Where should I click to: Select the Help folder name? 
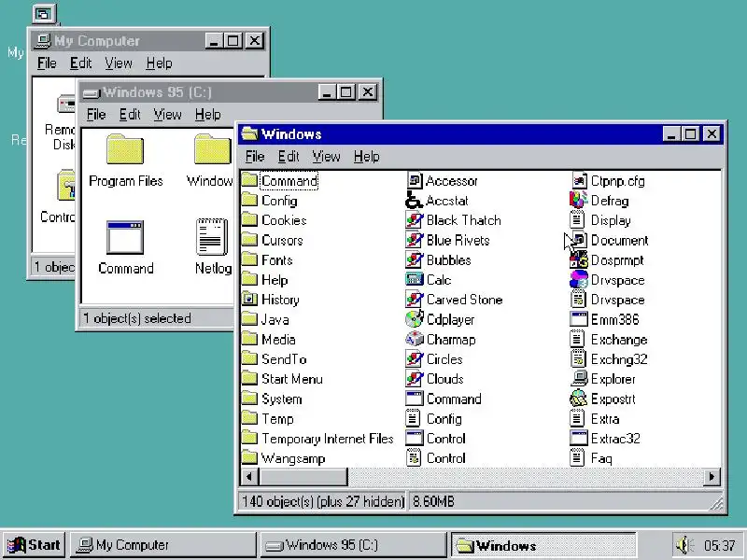pos(275,280)
